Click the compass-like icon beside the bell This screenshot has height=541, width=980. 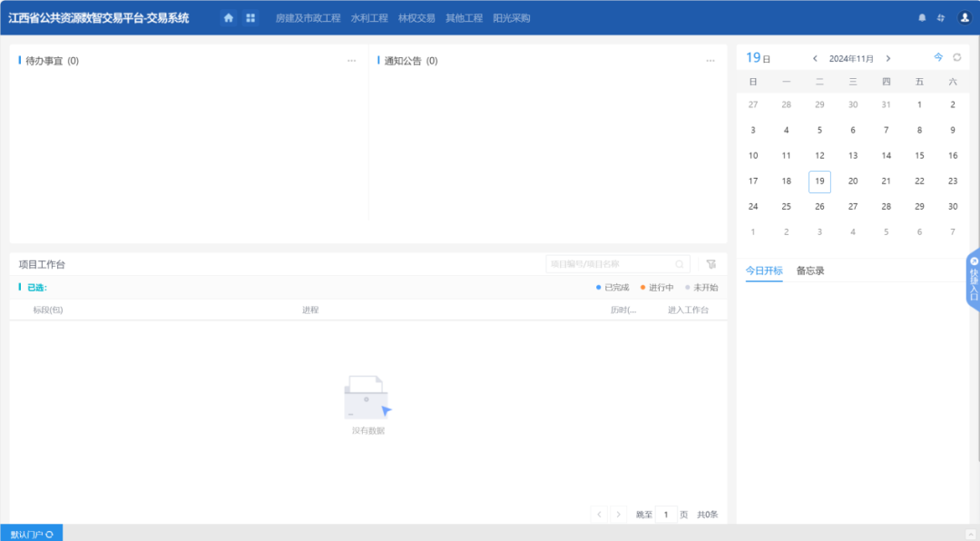943,17
